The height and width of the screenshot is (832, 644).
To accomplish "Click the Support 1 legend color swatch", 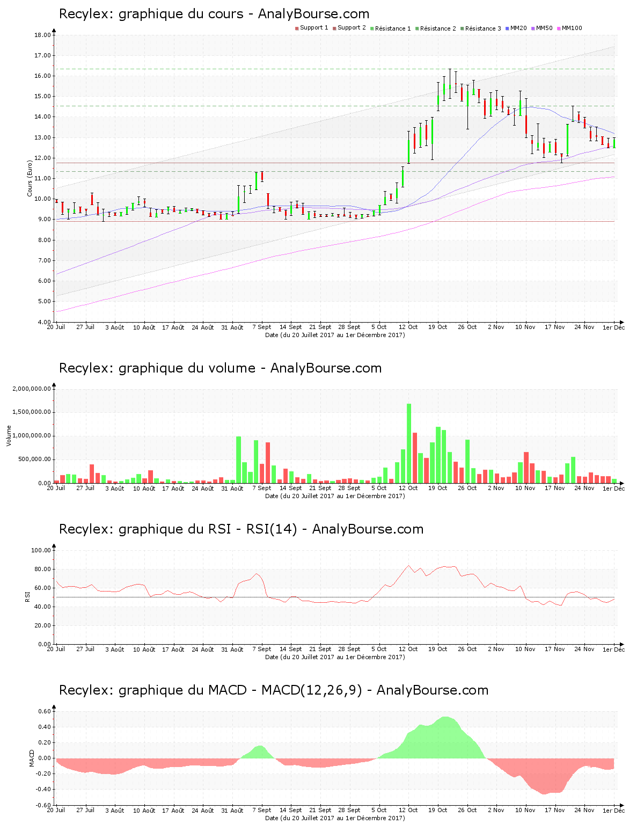I will pos(297,28).
